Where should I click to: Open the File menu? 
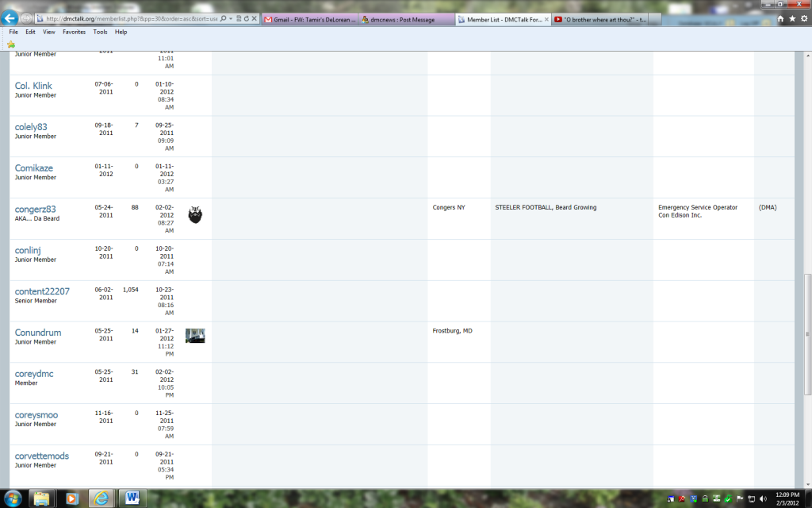click(x=13, y=32)
